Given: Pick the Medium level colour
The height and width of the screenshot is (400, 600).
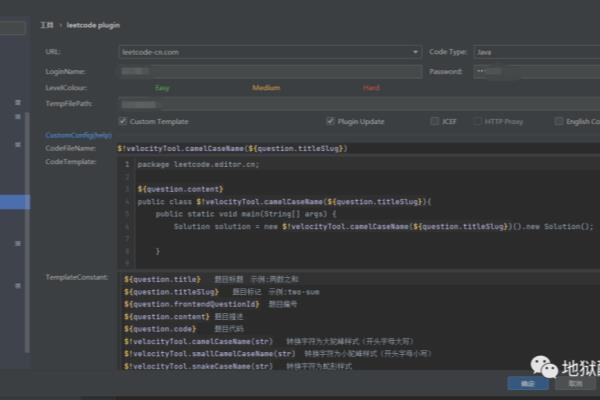Looking at the screenshot, I should point(266,88).
